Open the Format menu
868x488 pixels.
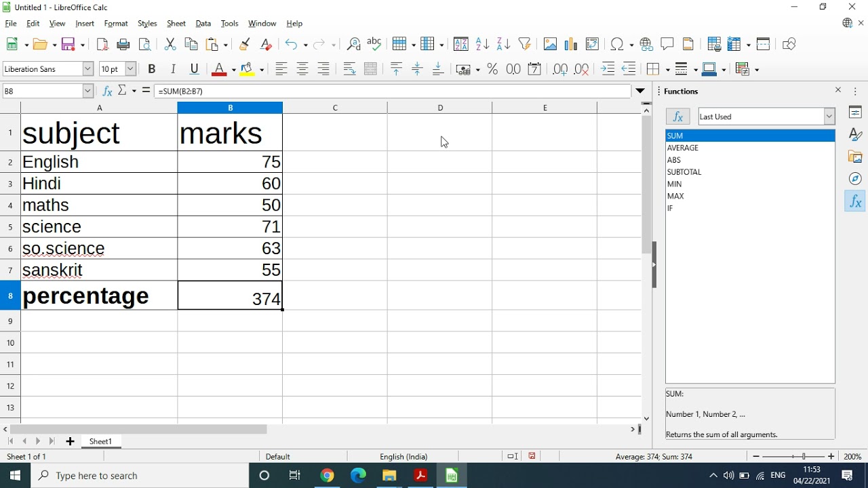[x=116, y=24]
